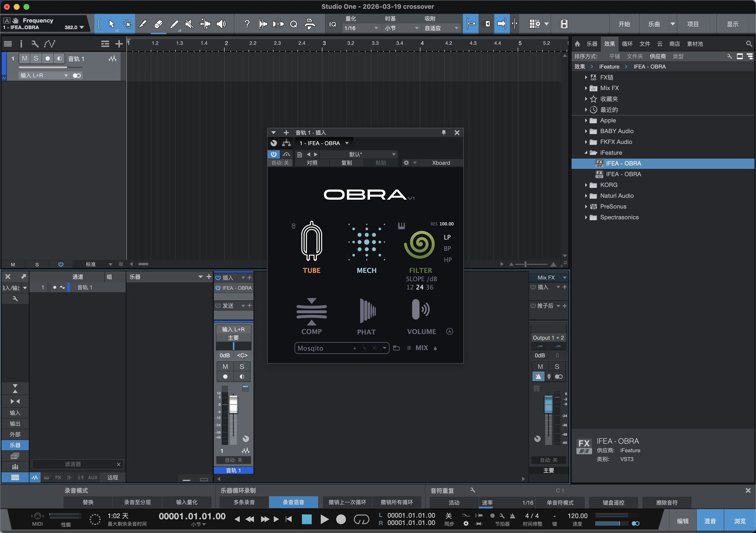The image size is (756, 533).
Task: Click the PHAT module icon in OBRA
Action: (367, 311)
